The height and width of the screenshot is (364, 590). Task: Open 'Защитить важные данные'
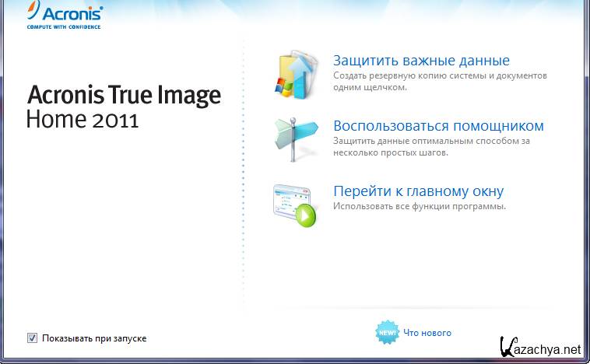pos(421,61)
